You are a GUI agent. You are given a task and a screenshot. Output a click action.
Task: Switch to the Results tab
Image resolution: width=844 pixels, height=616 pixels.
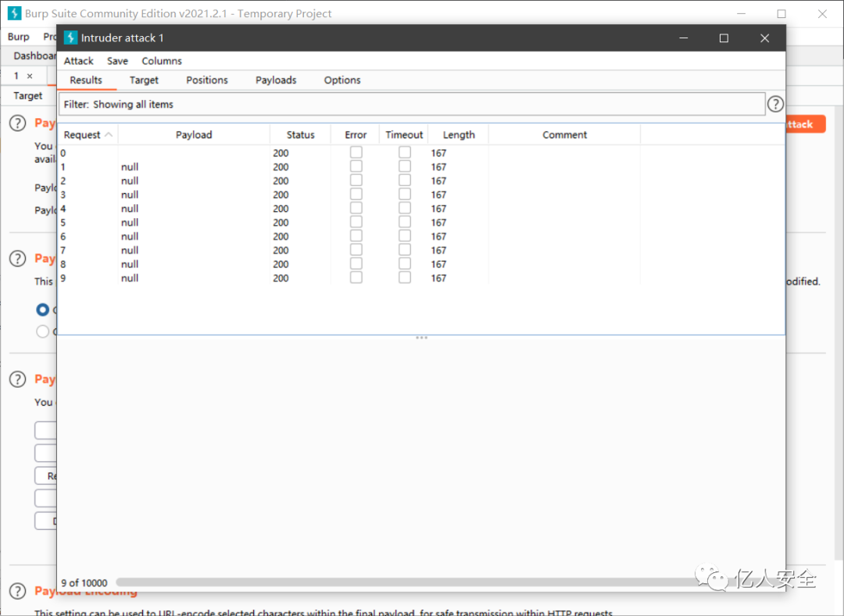86,80
